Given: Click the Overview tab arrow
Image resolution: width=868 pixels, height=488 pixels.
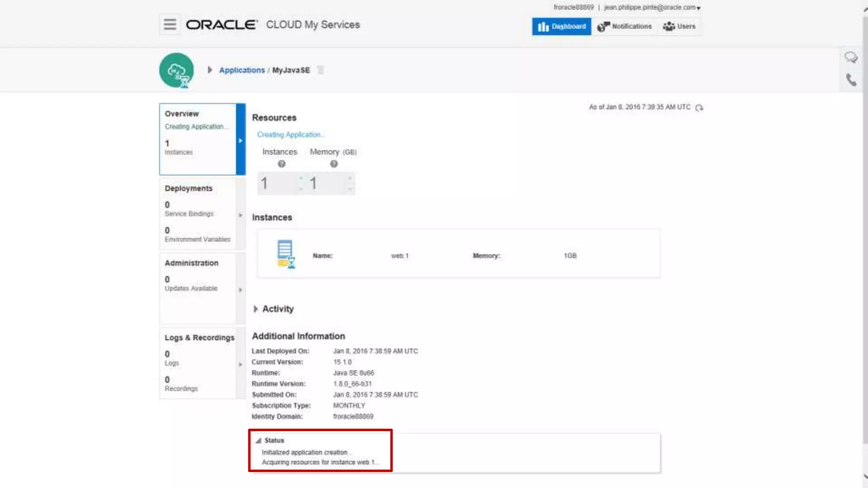Looking at the screenshot, I should click(x=241, y=140).
